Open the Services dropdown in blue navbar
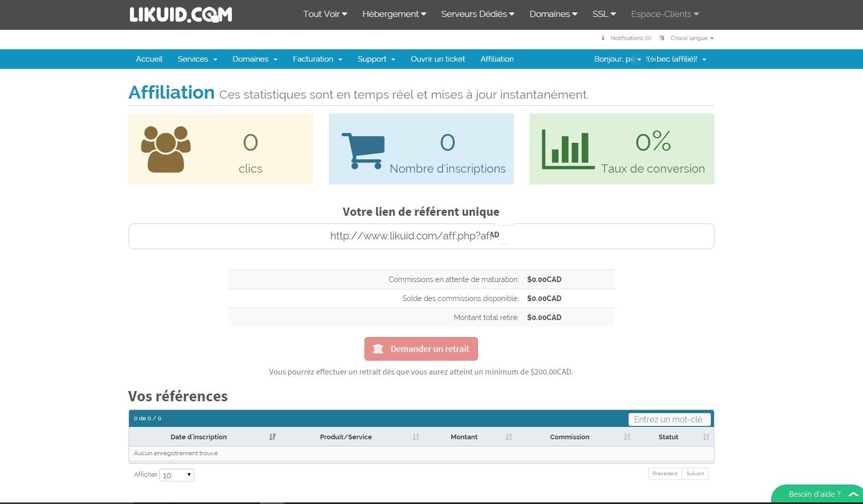 [x=197, y=59]
